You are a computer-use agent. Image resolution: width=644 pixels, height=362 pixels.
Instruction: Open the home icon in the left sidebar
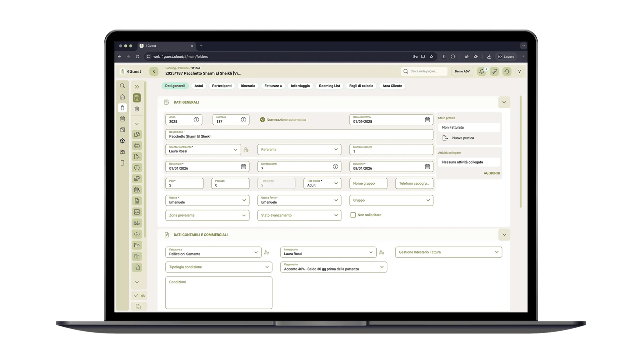coord(122,97)
